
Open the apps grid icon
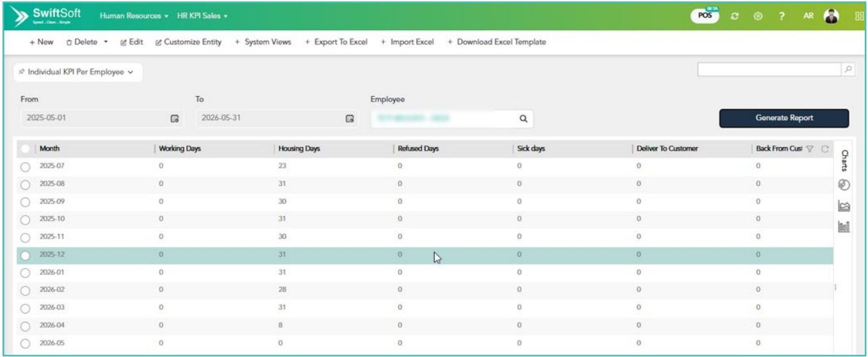point(859,15)
